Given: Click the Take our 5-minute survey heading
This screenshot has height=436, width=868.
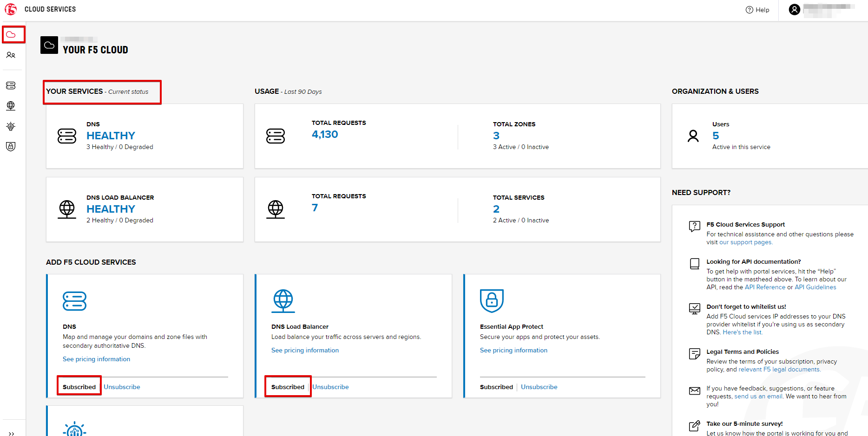Looking at the screenshot, I should click(744, 424).
